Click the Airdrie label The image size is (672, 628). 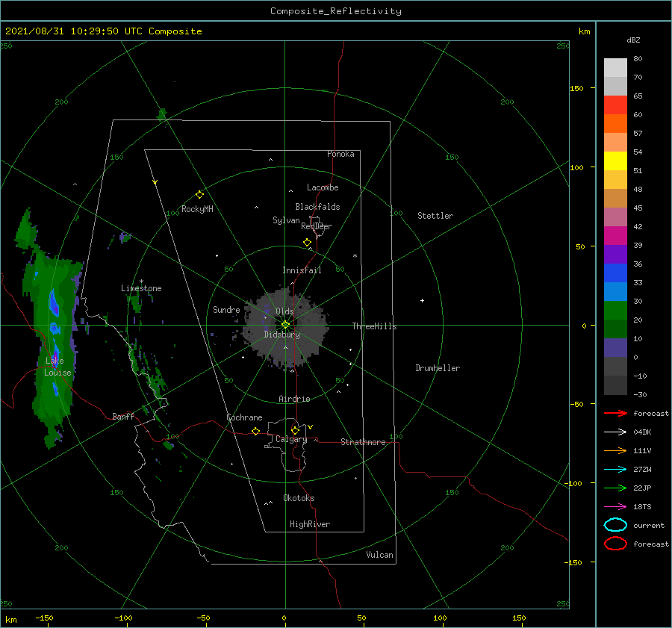(x=294, y=399)
